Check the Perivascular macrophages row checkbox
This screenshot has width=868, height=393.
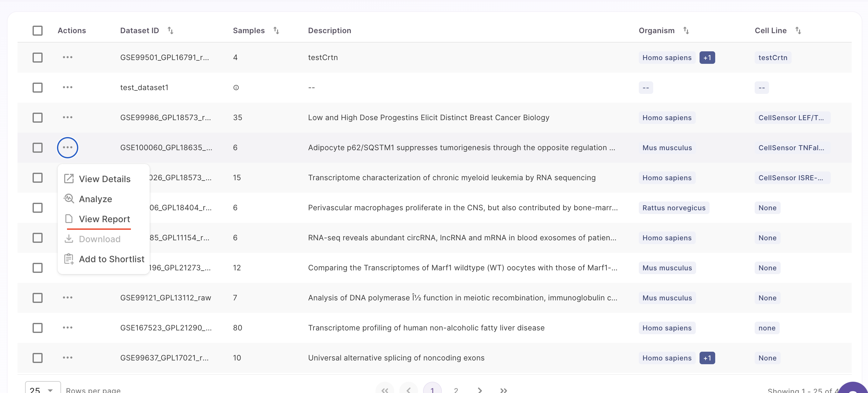[x=37, y=207]
